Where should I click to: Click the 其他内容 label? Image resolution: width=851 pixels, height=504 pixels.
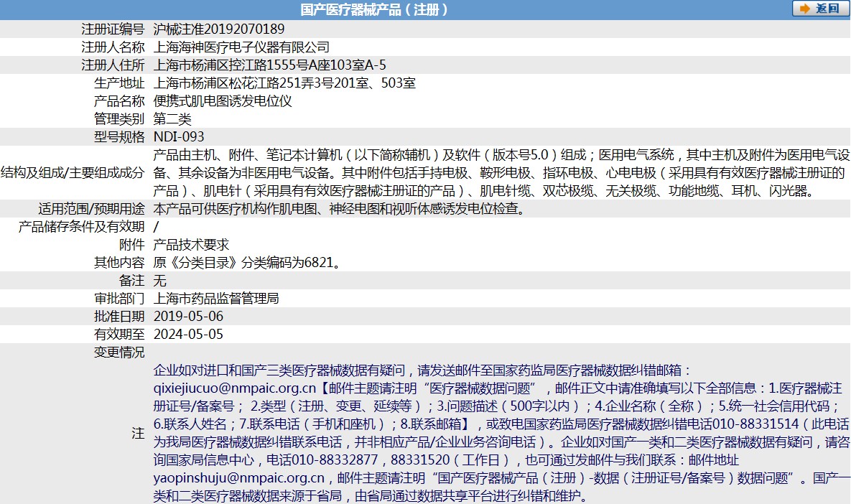point(119,262)
